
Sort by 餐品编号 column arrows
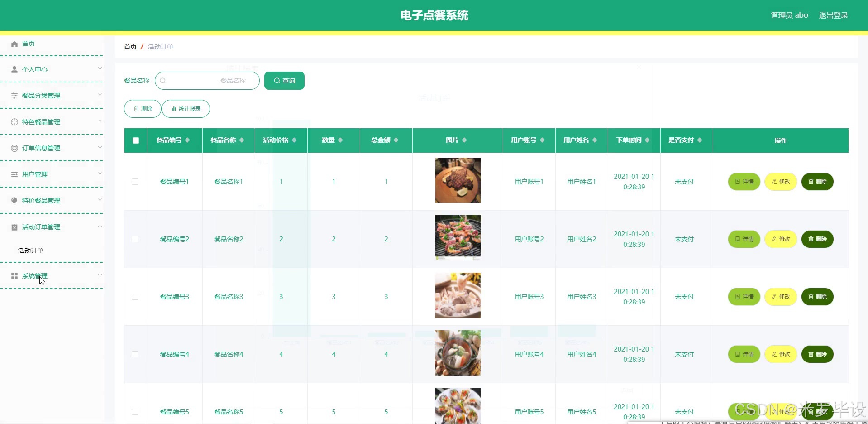click(x=187, y=140)
